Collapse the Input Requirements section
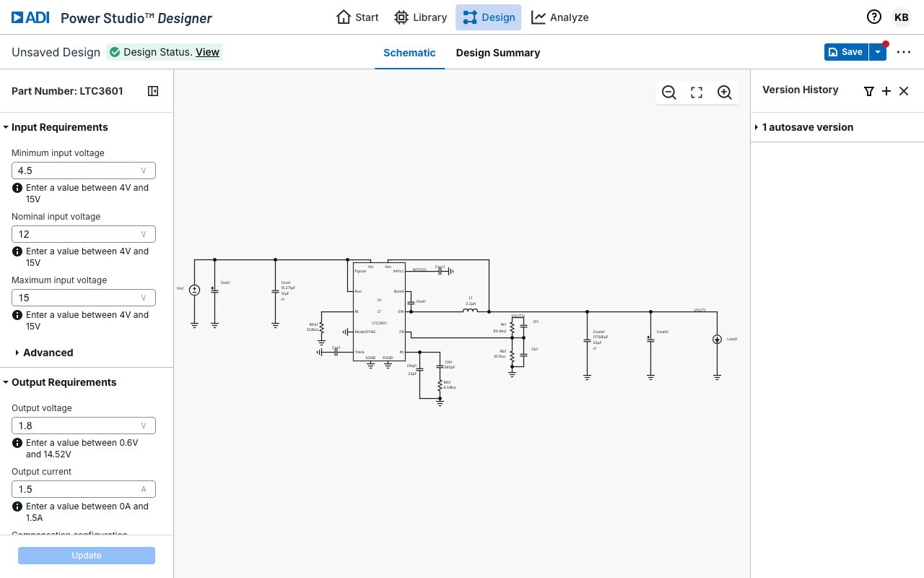Screen dimensions: 924x578 click(59, 127)
